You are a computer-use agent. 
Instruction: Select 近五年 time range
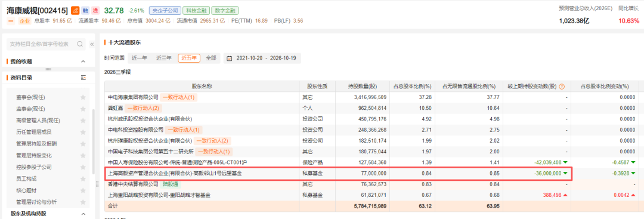point(189,58)
